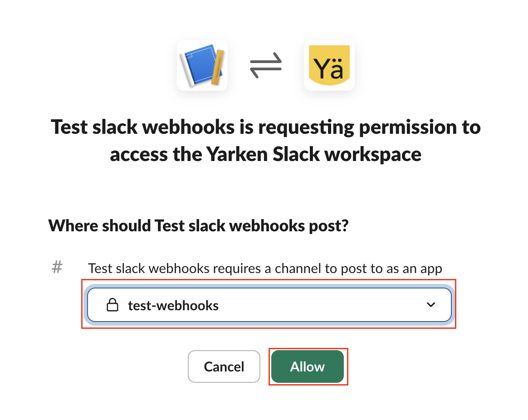Click the hash channel symbol icon
Screen dimensions: 528x420
point(57,267)
